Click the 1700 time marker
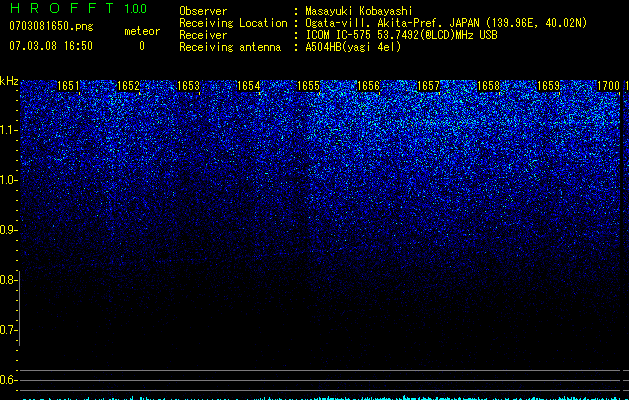 click(x=609, y=86)
